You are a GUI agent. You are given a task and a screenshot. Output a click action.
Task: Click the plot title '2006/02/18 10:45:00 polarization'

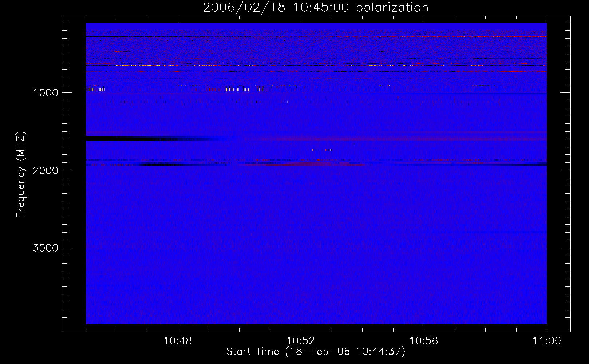[316, 7]
